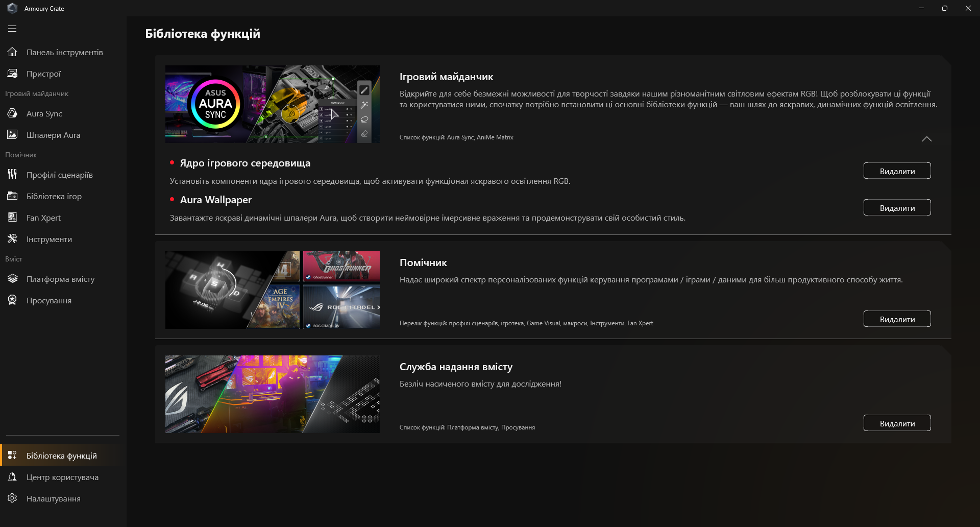The image size is (980, 527).
Task: Click Видалити next to Aura Wallpaper
Action: click(897, 208)
